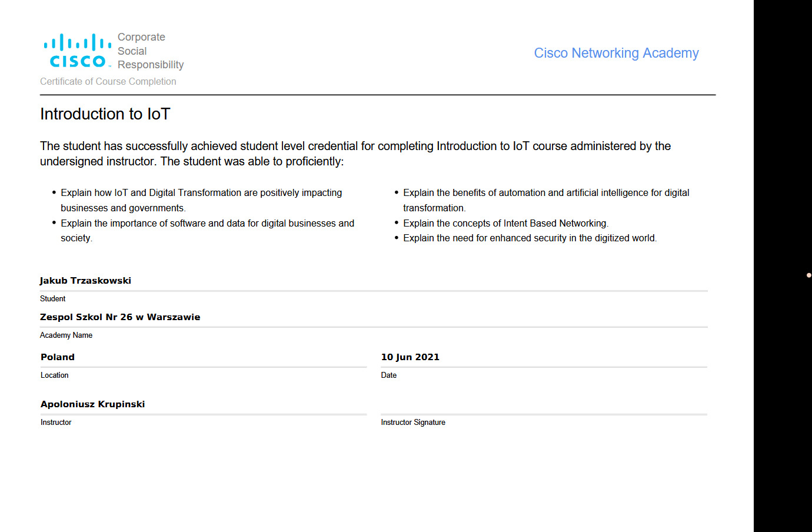This screenshot has height=532, width=812.
Task: Click the bullet about enhanced security
Action: pyautogui.click(x=530, y=238)
